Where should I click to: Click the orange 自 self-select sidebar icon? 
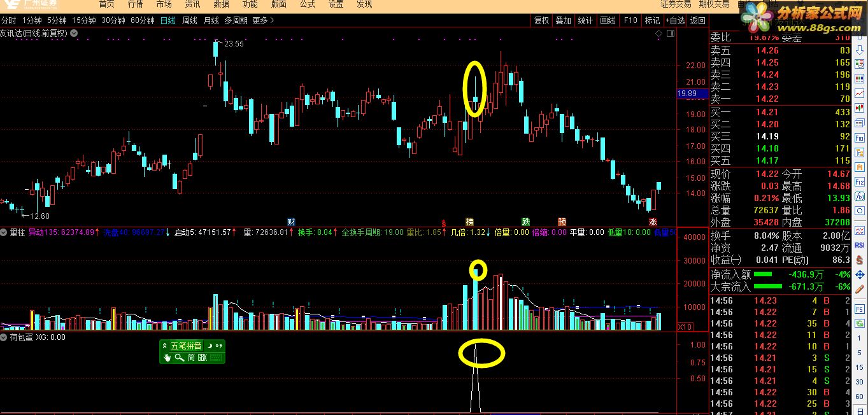point(859,167)
